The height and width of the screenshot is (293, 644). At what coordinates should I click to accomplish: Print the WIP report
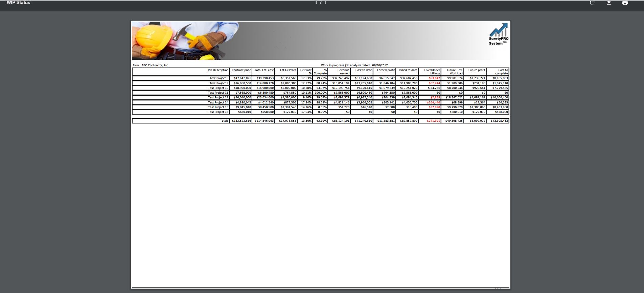coord(625,3)
